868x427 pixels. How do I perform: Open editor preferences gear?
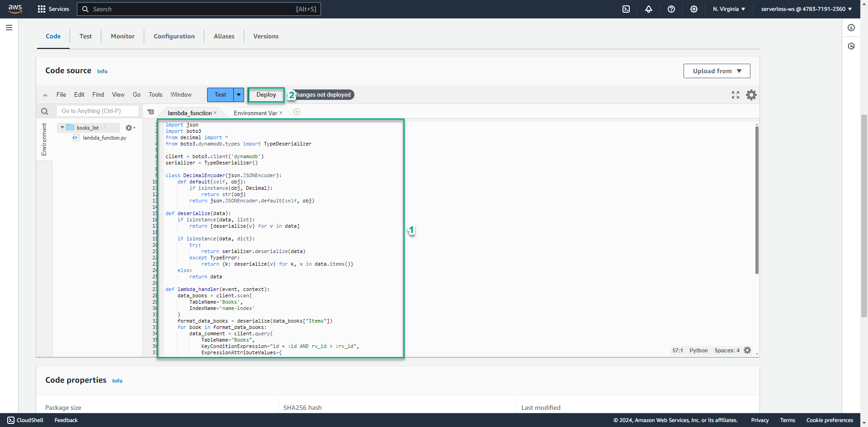coord(751,95)
